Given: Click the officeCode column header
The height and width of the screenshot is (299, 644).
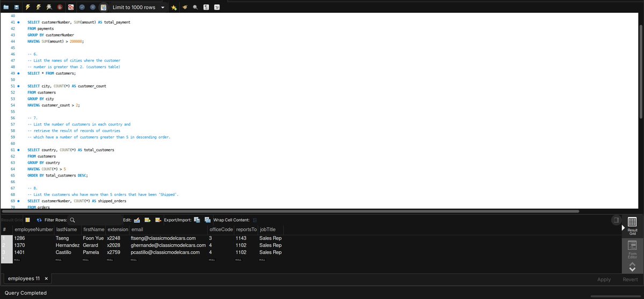Looking at the screenshot, I should 221,230.
